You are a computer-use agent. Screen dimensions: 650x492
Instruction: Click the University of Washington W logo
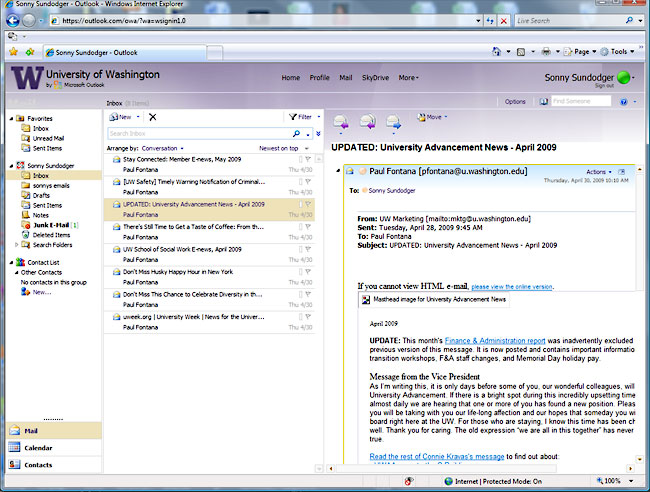(27, 78)
